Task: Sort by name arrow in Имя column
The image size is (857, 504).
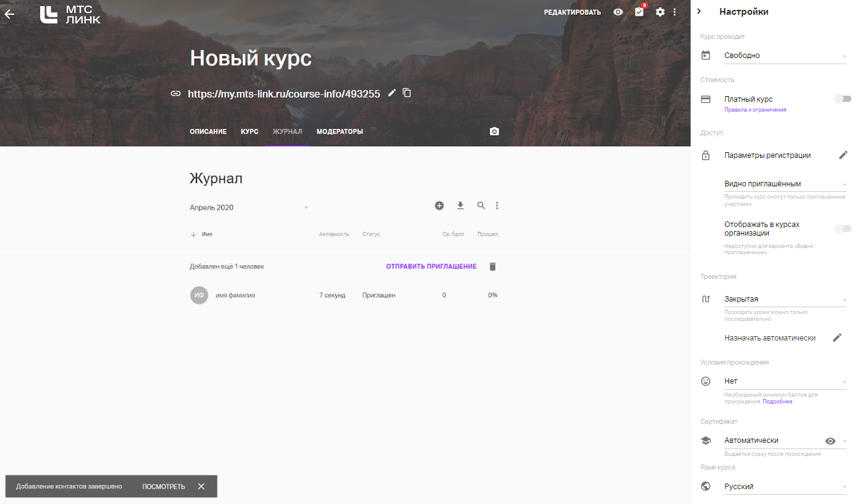Action: click(193, 234)
